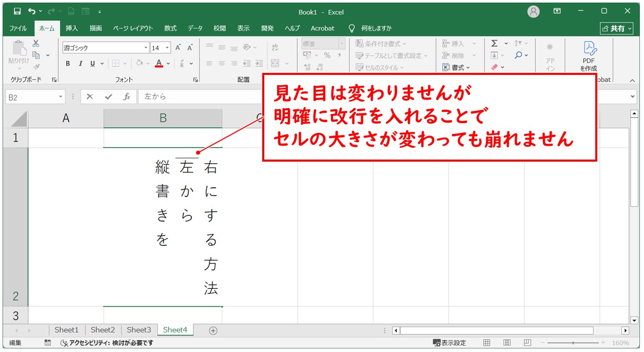Click the borders grid icon

tap(115, 64)
